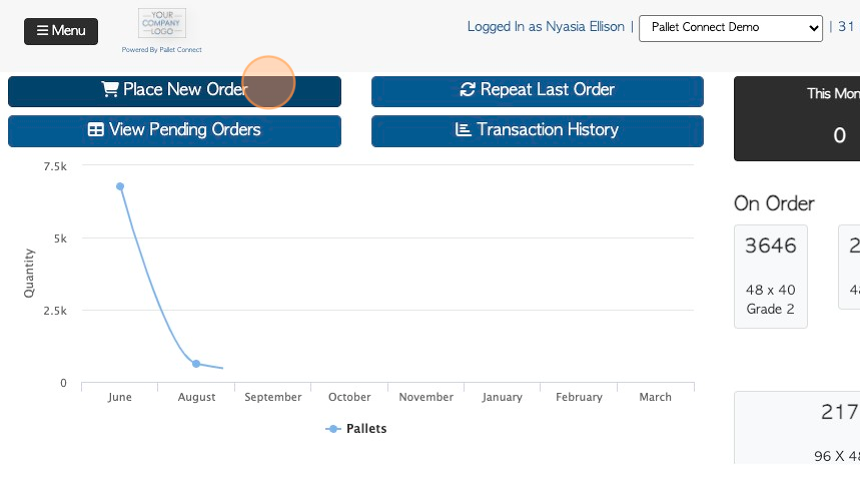
Task: Click the 2.5k y-axis value
Action: tap(55, 311)
